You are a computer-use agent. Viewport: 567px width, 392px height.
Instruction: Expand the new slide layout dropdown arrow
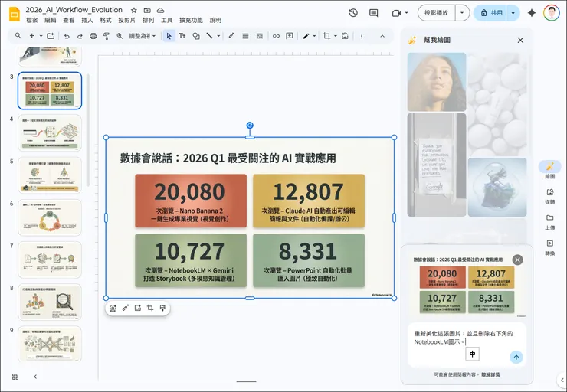tap(41, 36)
